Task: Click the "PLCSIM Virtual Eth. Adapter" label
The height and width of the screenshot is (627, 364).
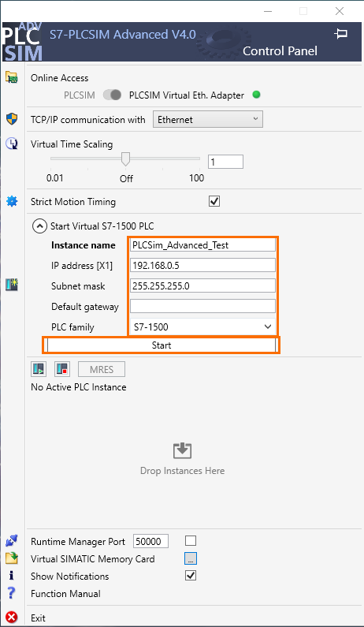Action: pos(187,95)
